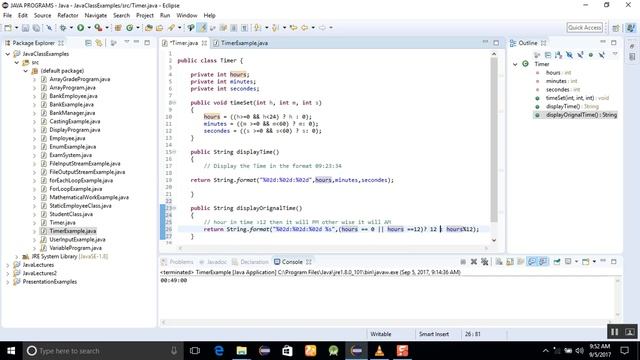Viewport: 640px width, 360px height.
Task: Click the editor vertical scrollbar
Action: (x=494, y=139)
